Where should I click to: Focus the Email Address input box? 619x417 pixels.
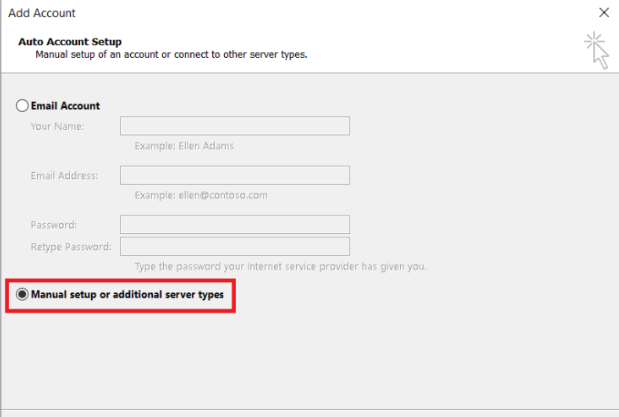(x=235, y=175)
